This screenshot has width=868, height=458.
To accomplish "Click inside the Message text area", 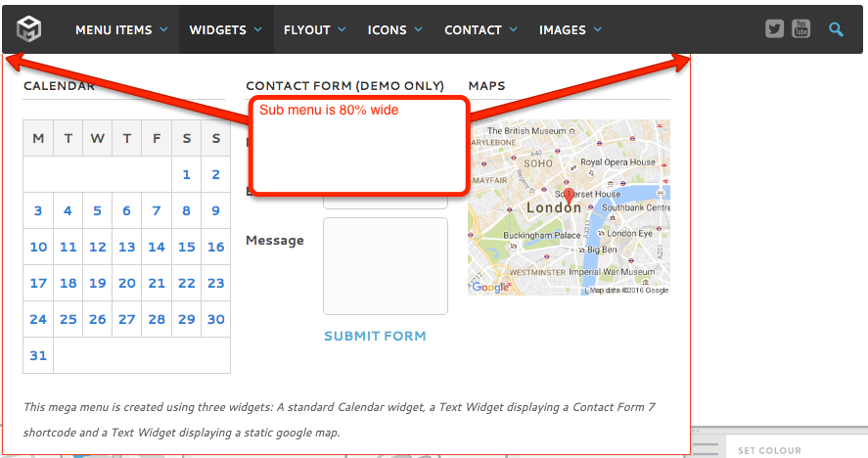I will 385,265.
